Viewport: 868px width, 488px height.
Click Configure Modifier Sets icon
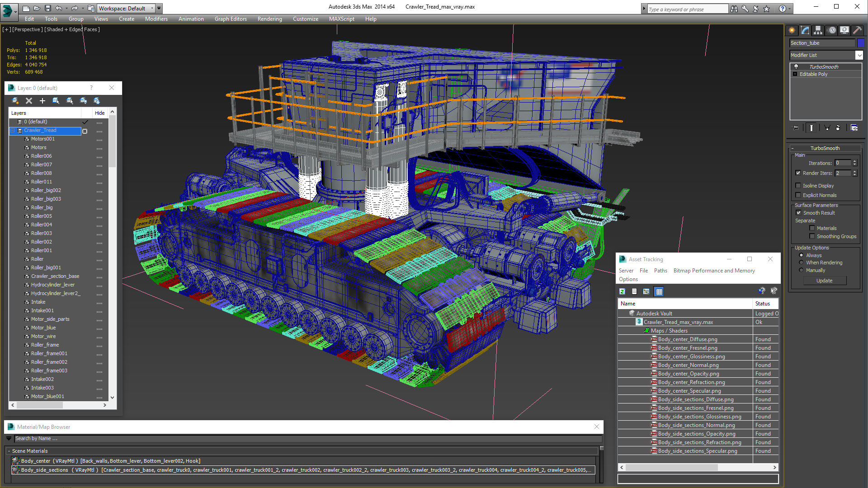(x=854, y=128)
